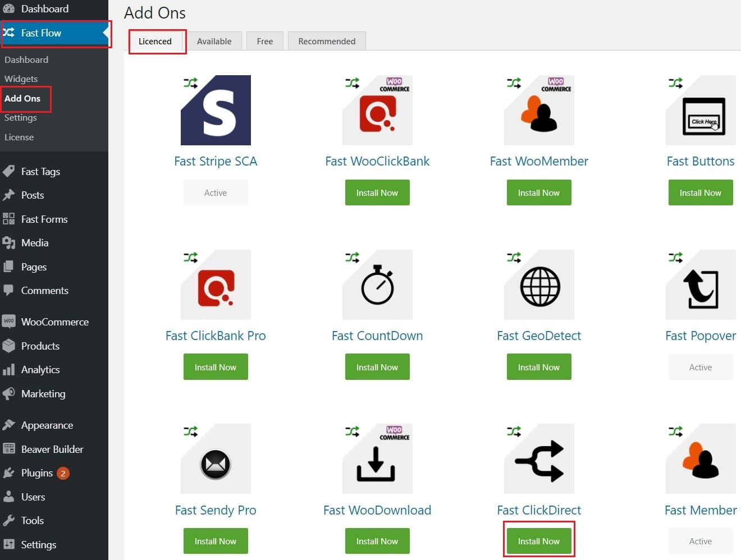Install Now for Fast ClickDirect

click(539, 541)
